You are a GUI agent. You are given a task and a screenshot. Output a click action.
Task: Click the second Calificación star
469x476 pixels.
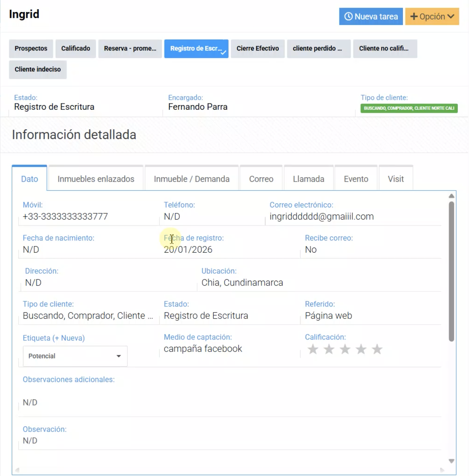coord(329,349)
